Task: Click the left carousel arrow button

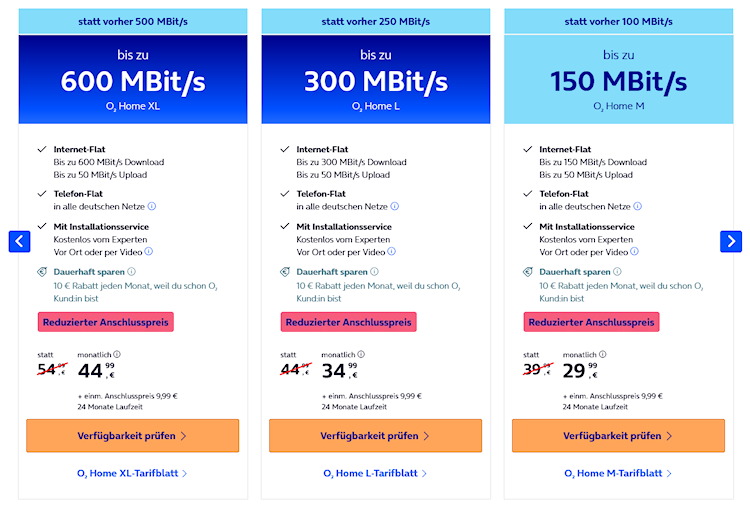Action: 20,241
